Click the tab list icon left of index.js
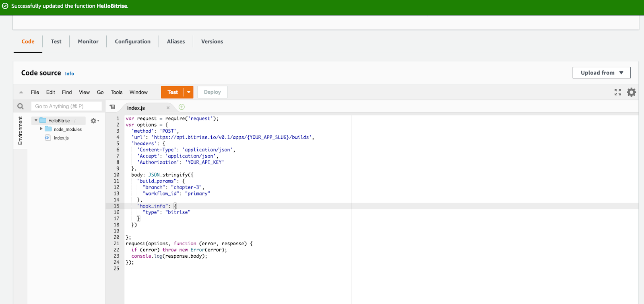This screenshot has width=644, height=304. pyautogui.click(x=113, y=107)
